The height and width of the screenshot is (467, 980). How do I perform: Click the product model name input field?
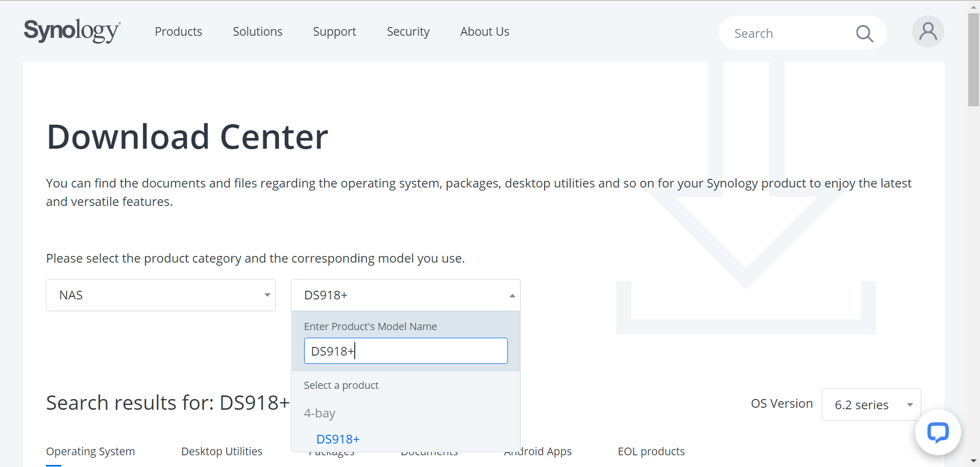pyautogui.click(x=405, y=351)
